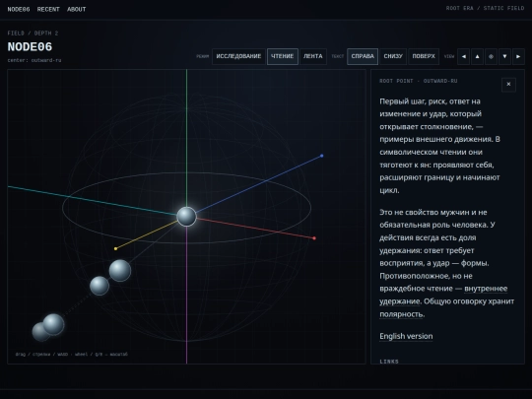Click the 'FIELD / DEPTH 2' breadcrumb text
The height and width of the screenshot is (399, 532).
tap(33, 33)
